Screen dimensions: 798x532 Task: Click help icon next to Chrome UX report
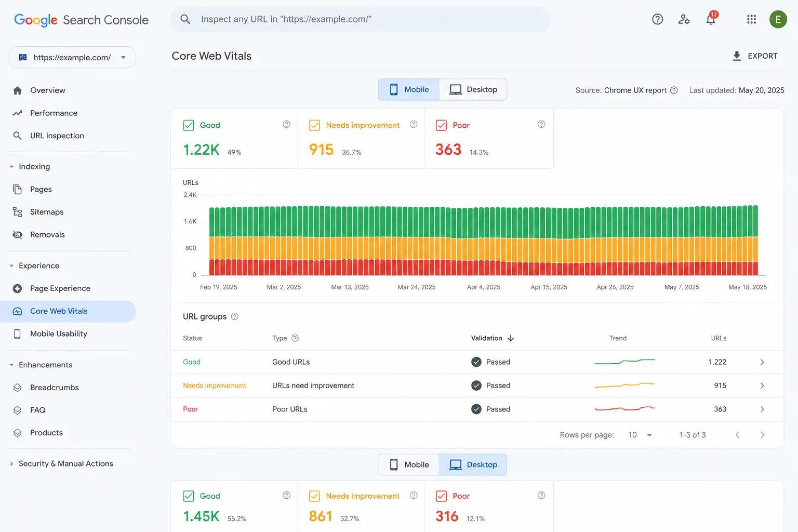coord(674,90)
